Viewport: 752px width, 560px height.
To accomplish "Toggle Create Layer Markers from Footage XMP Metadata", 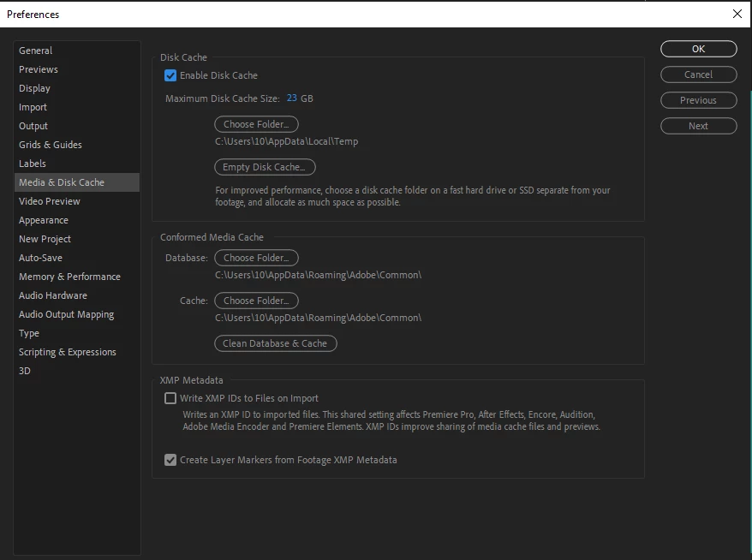I will pyautogui.click(x=170, y=460).
